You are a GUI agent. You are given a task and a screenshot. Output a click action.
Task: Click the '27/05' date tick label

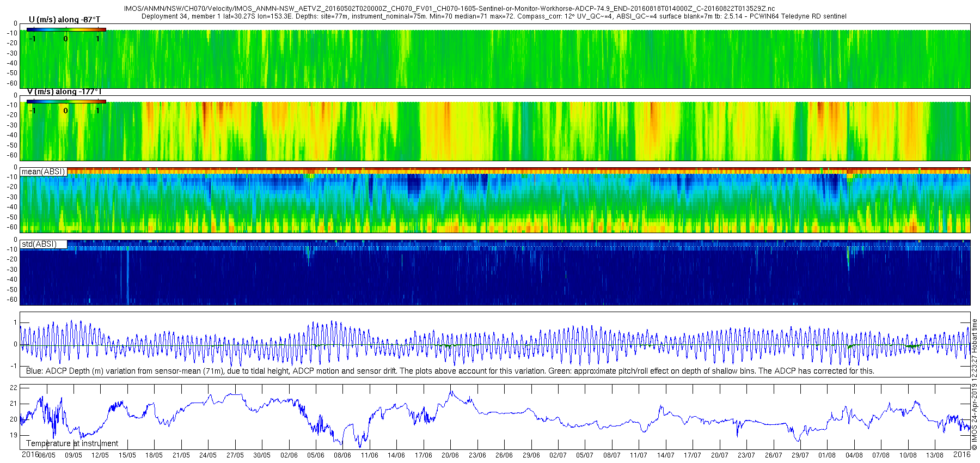click(x=235, y=455)
